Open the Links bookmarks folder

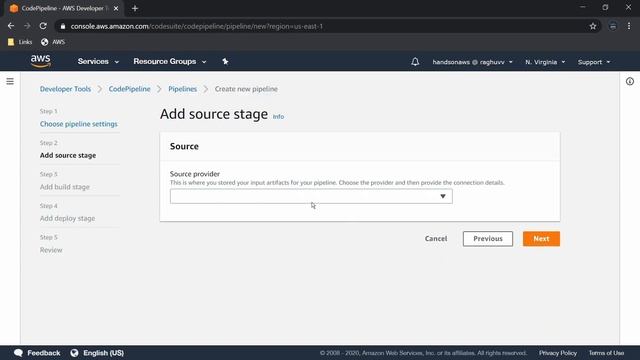point(20,42)
